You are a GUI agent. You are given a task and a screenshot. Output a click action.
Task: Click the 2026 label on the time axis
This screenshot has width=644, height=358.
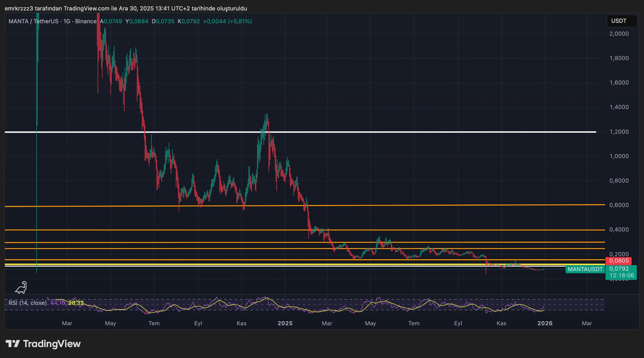click(x=545, y=323)
